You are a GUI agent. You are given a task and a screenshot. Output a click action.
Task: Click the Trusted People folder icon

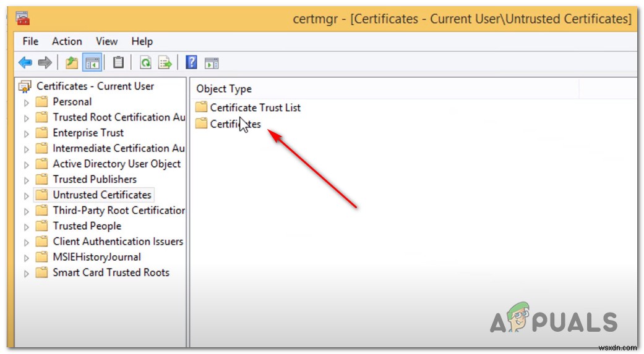41,226
